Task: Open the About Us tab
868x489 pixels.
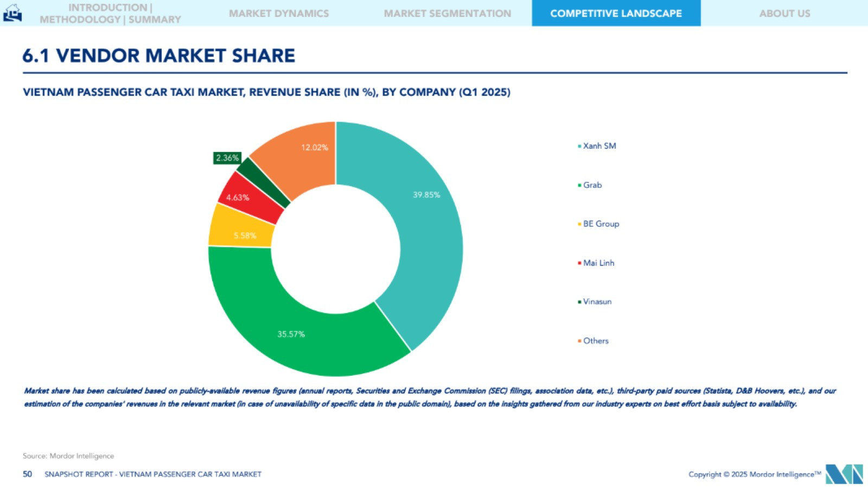Action: (784, 14)
